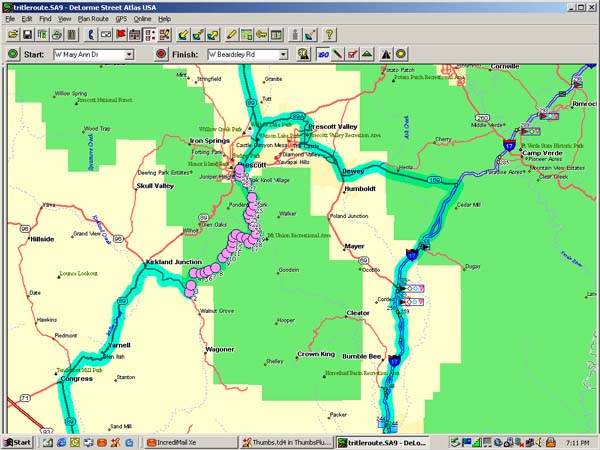Image resolution: width=600 pixels, height=450 pixels.
Task: Click the green-tipped arrow map icon
Action: (198, 35)
